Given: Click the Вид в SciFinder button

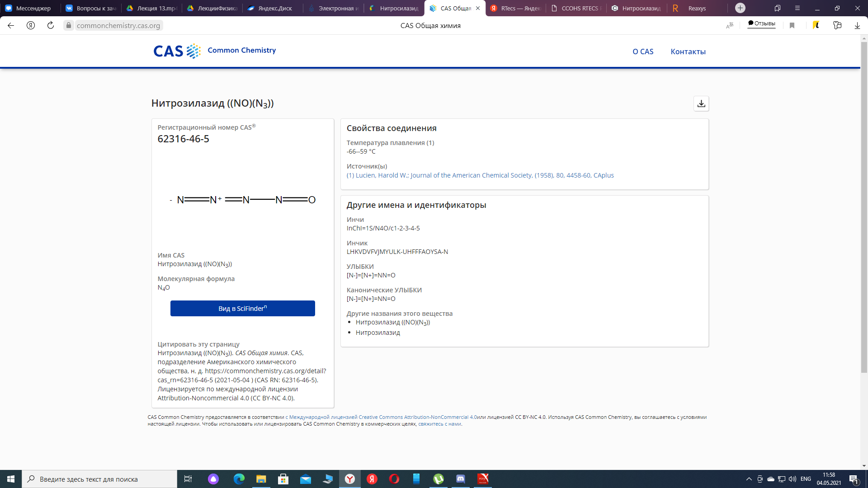Looking at the screenshot, I should coord(242,308).
